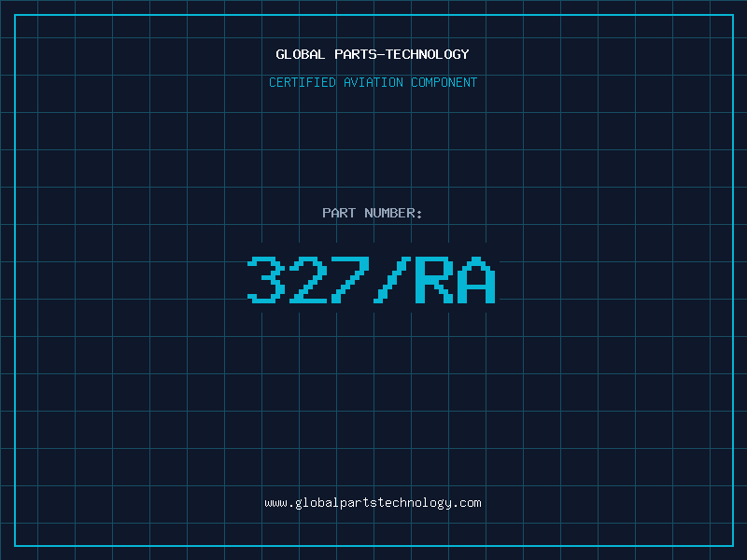The image size is (747, 560).
Task: Select the word AVIATION in the subtitle
Action: (373, 82)
